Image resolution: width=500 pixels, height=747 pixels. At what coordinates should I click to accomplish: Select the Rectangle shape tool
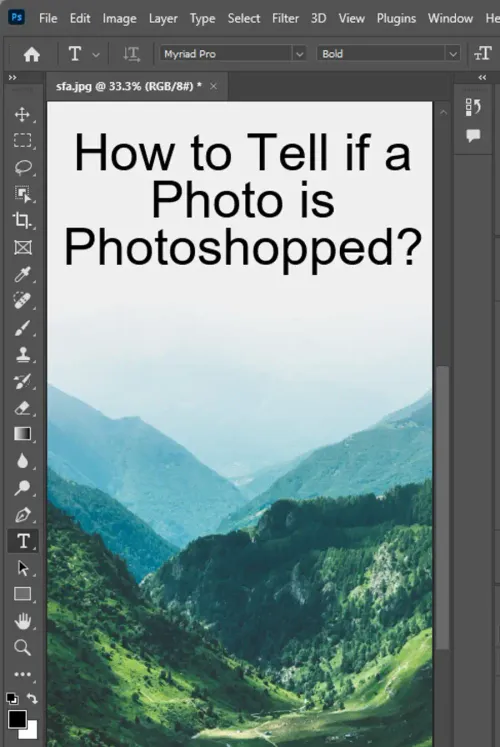point(22,594)
